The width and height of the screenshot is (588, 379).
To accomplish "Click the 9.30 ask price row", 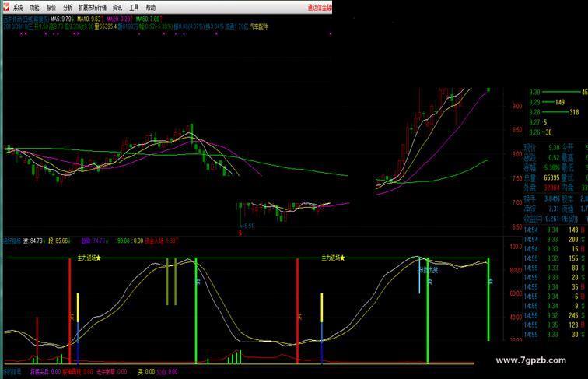I will click(x=558, y=92).
